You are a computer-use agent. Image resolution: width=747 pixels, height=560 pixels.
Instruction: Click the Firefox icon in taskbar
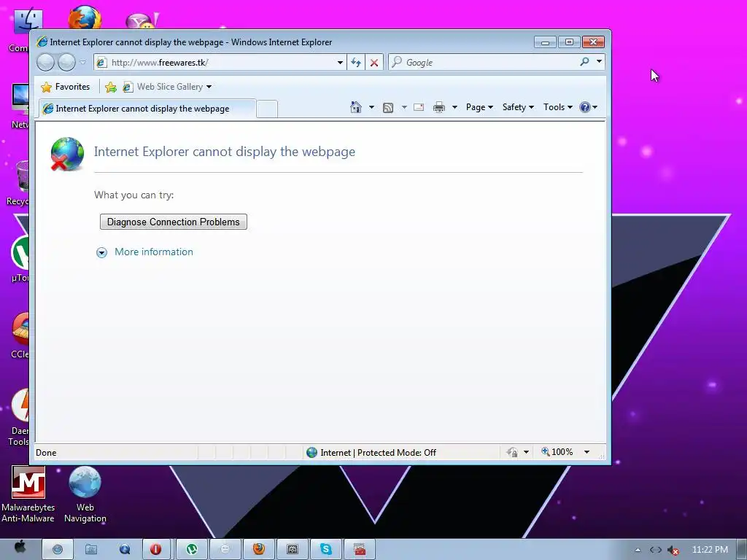pyautogui.click(x=259, y=550)
